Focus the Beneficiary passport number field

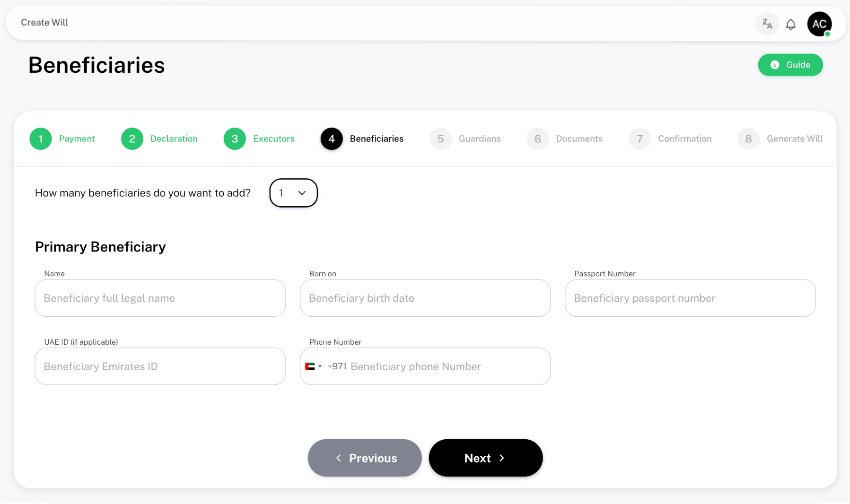click(690, 298)
